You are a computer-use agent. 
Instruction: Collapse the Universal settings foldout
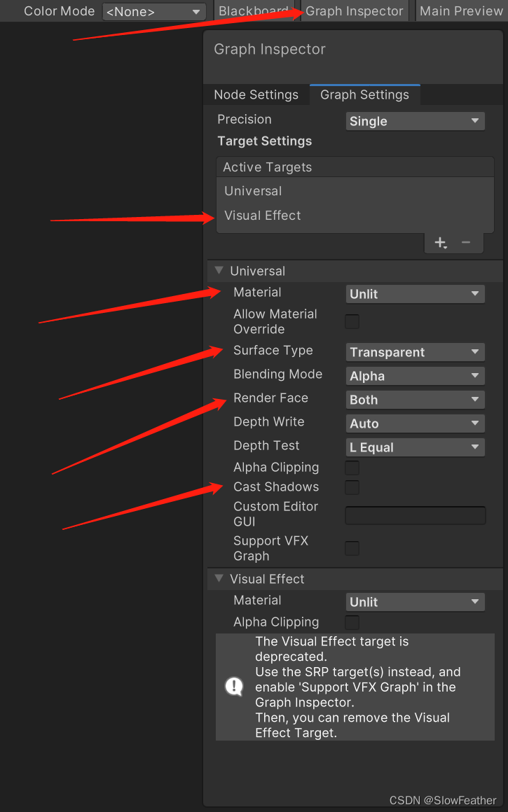[x=218, y=270]
